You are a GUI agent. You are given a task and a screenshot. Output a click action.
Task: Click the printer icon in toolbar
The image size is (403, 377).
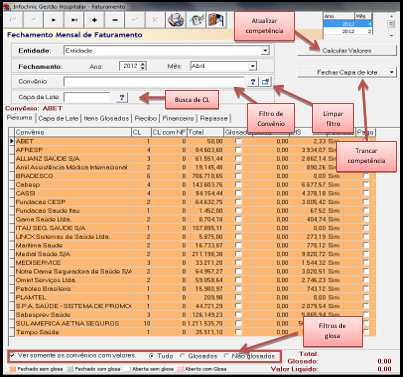tap(176, 20)
